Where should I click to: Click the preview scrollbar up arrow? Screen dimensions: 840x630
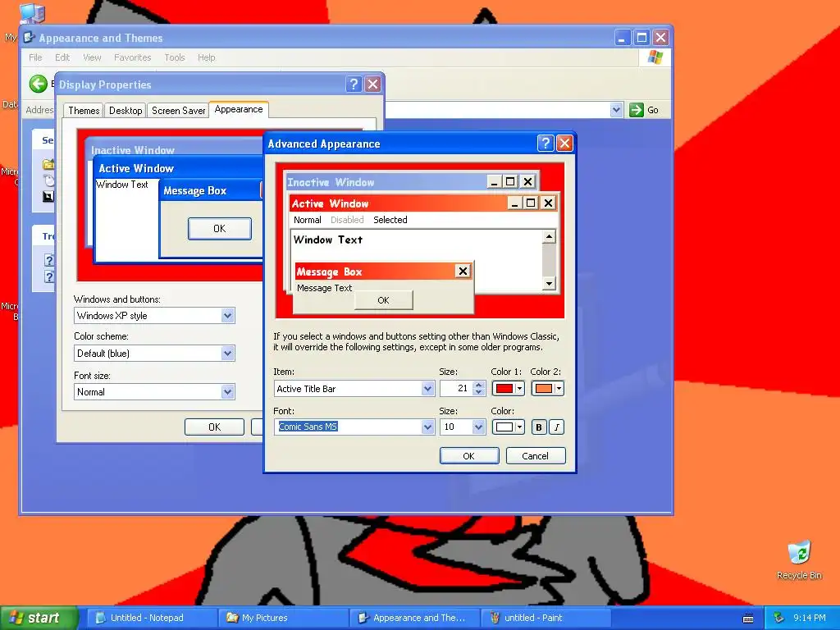[x=549, y=237]
